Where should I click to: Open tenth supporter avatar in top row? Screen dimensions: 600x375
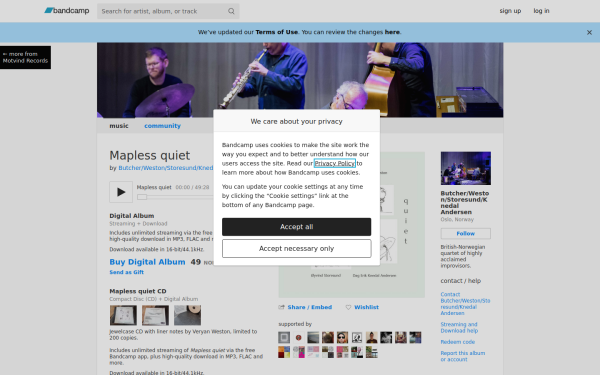(415, 338)
